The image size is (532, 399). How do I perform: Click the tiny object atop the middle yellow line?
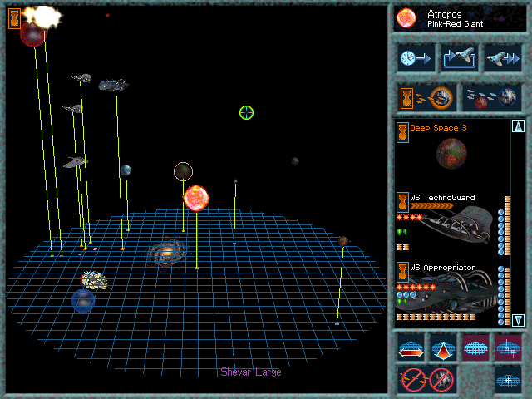point(235,181)
